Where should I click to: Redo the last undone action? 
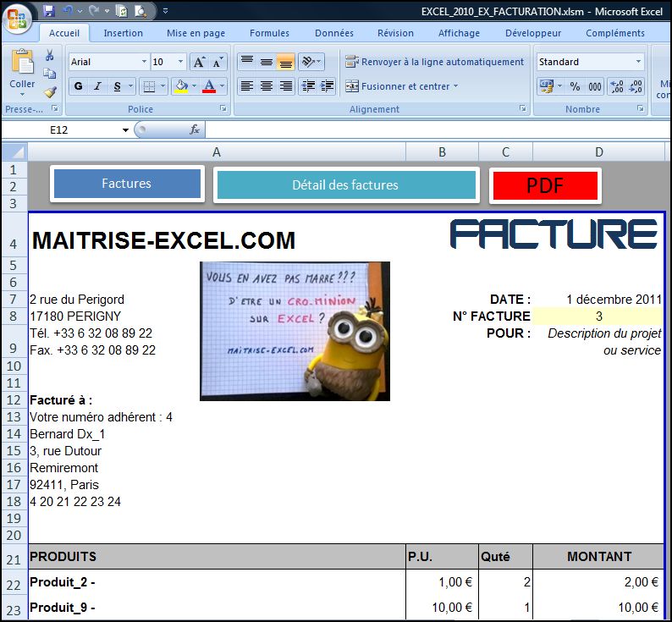click(94, 12)
